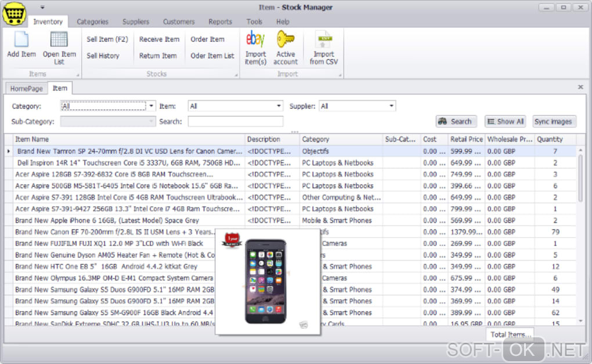The height and width of the screenshot is (364, 592).
Task: Select the Brand New HTC One E8 row
Action: [x=290, y=267]
